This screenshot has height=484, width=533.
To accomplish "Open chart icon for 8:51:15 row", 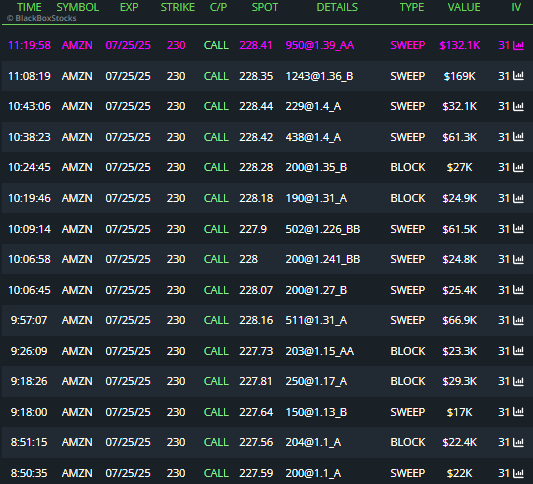I will click(x=518, y=442).
